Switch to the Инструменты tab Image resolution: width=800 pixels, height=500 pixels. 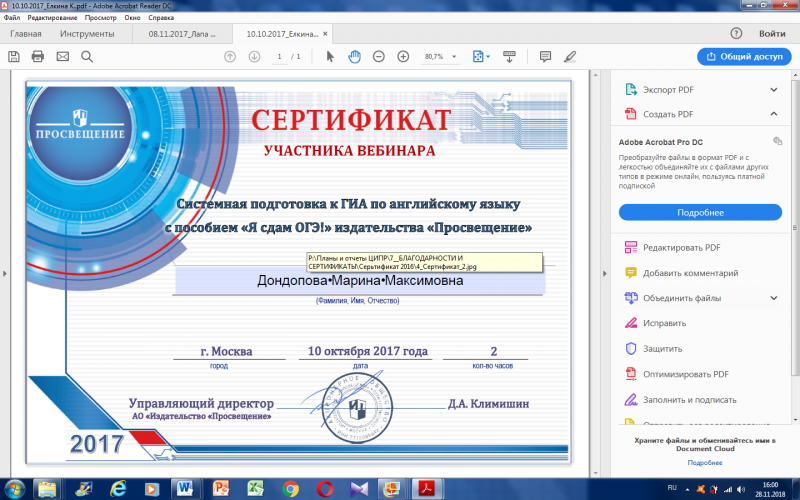pyautogui.click(x=87, y=34)
